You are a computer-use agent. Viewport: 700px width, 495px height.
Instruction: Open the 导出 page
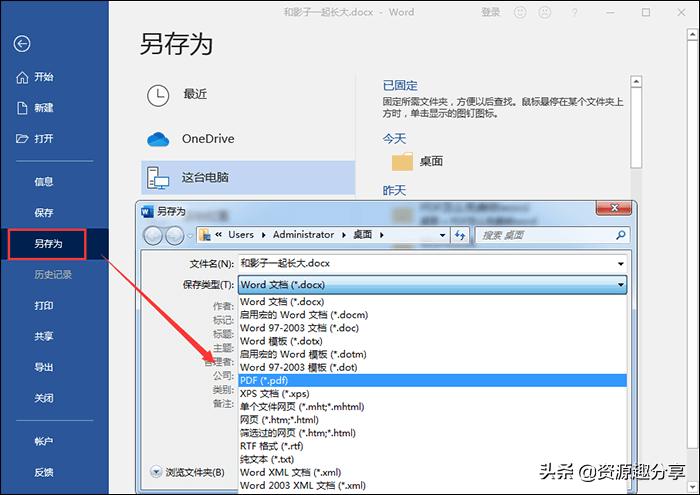coord(44,367)
